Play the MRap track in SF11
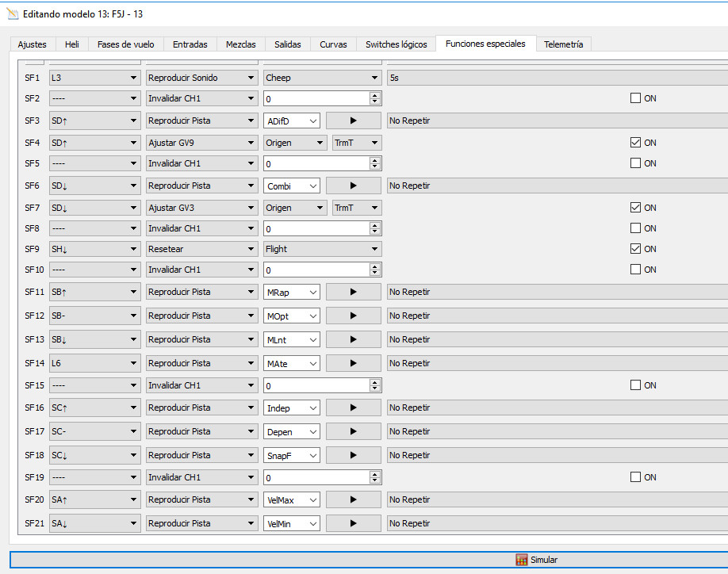This screenshot has width=728, height=574. coord(353,292)
